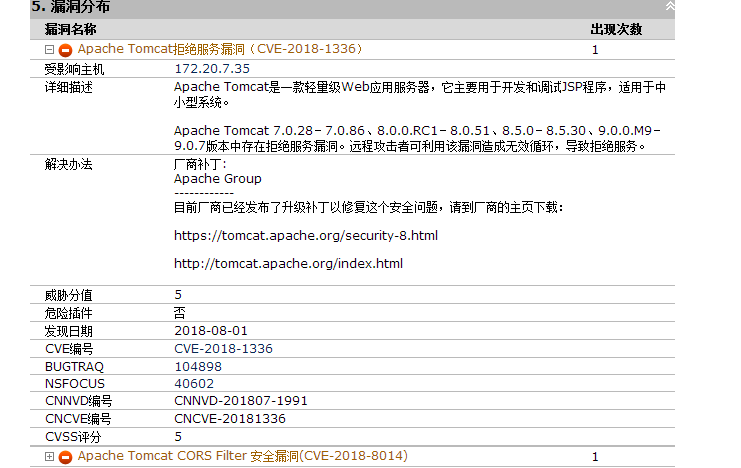This screenshot has width=741, height=468.
Task: Collapse the CVE-2018-1336 vulnerability row
Action: tap(49, 49)
